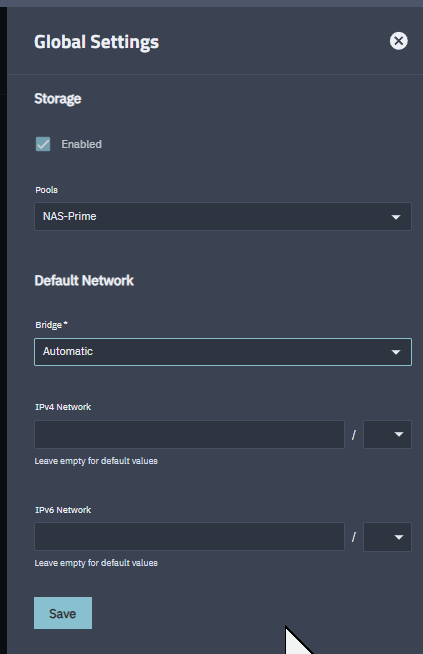Image resolution: width=423 pixels, height=654 pixels.
Task: Close the Global Settings panel
Action: click(x=398, y=41)
